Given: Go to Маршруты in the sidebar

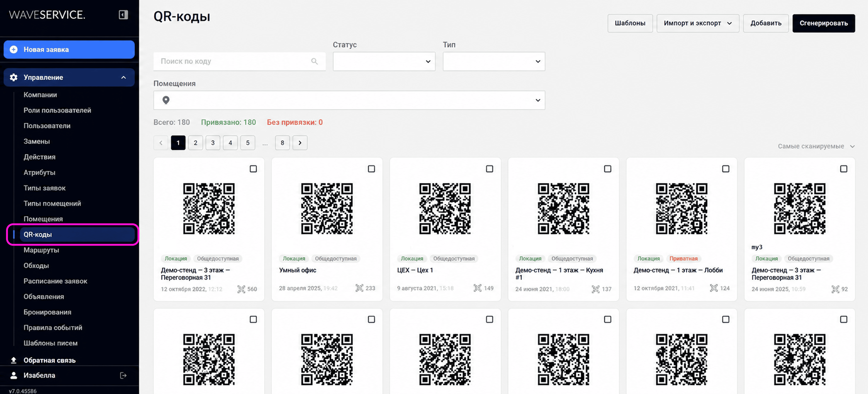Looking at the screenshot, I should pos(41,250).
